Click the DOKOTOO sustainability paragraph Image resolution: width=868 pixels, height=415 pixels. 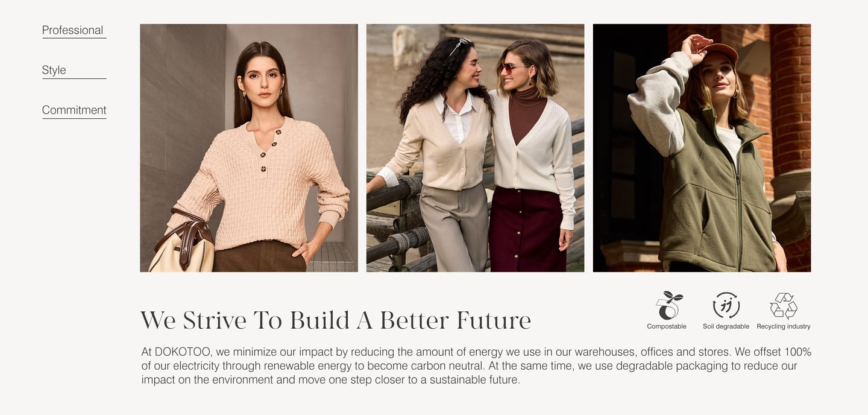pyautogui.click(x=476, y=366)
